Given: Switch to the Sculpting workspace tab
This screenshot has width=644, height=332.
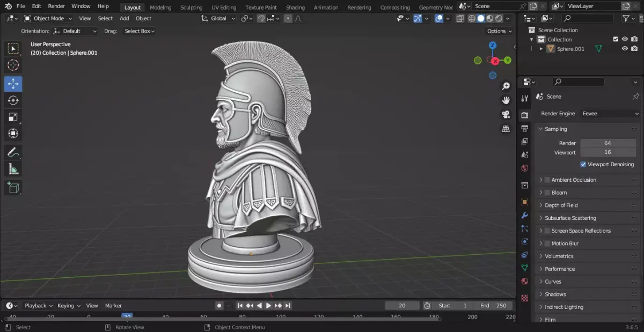Looking at the screenshot, I should [x=191, y=8].
